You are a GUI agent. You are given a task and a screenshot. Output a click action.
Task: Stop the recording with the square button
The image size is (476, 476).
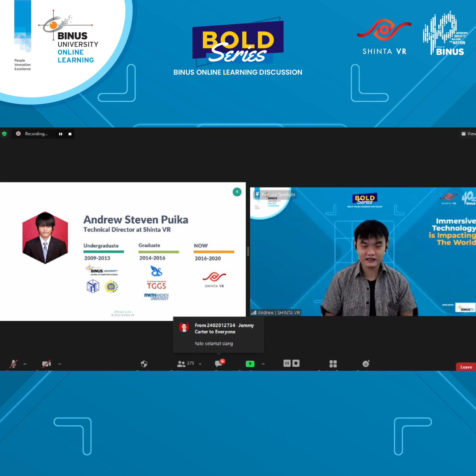(x=70, y=134)
